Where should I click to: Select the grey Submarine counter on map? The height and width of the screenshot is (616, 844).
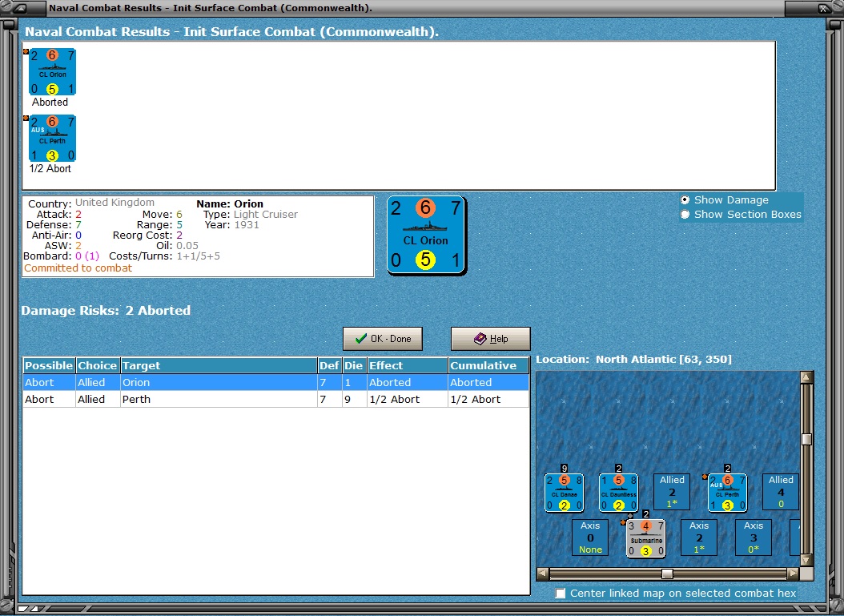pos(646,538)
